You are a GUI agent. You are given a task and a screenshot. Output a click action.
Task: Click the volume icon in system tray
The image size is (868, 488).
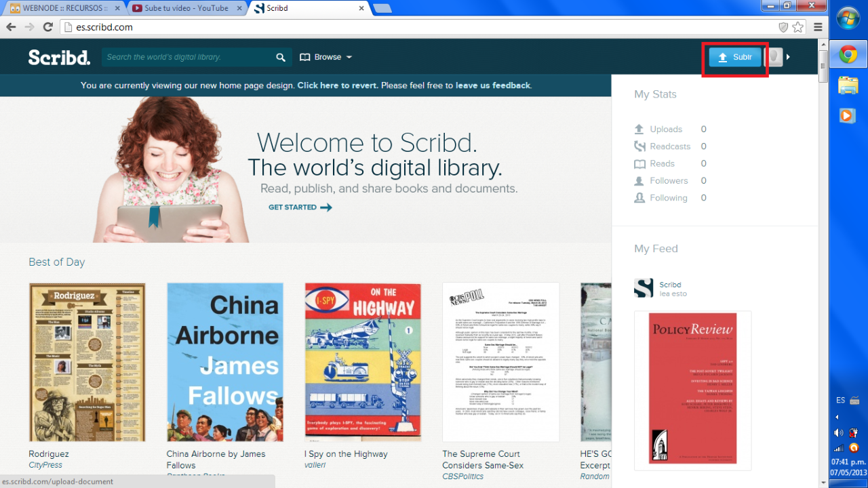839,432
